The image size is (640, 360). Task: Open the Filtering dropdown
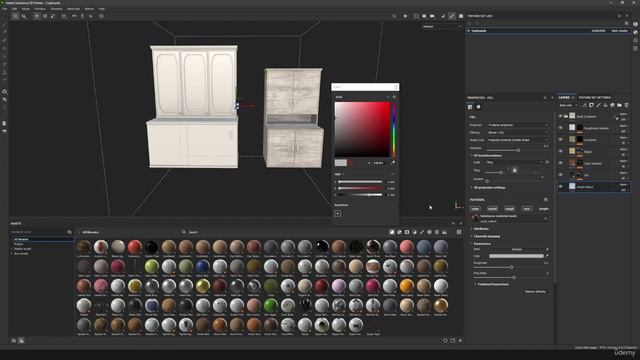518,133
